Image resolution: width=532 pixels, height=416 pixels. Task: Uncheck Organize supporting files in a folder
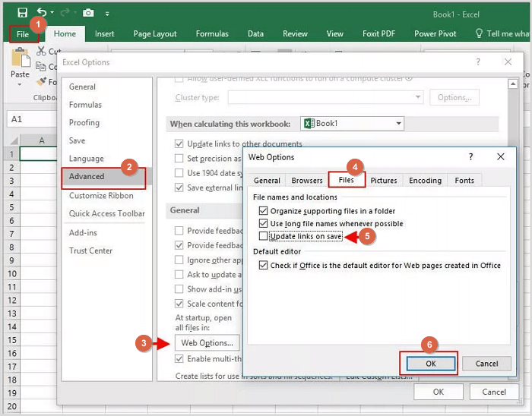coord(264,211)
